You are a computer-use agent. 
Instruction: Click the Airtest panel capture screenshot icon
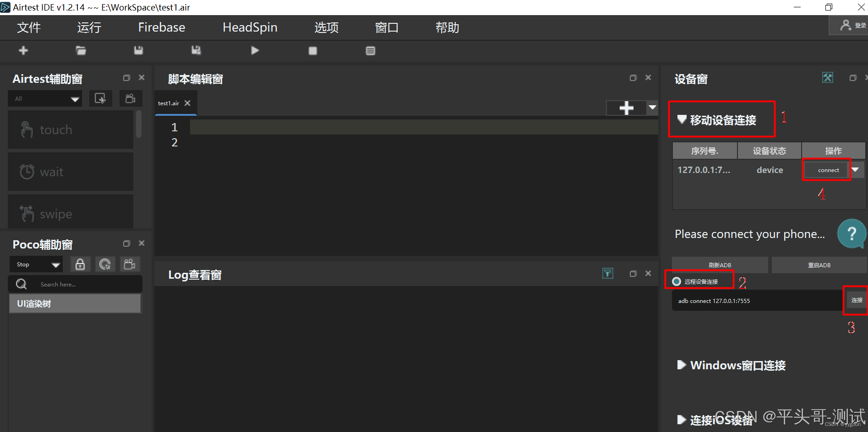pos(100,98)
